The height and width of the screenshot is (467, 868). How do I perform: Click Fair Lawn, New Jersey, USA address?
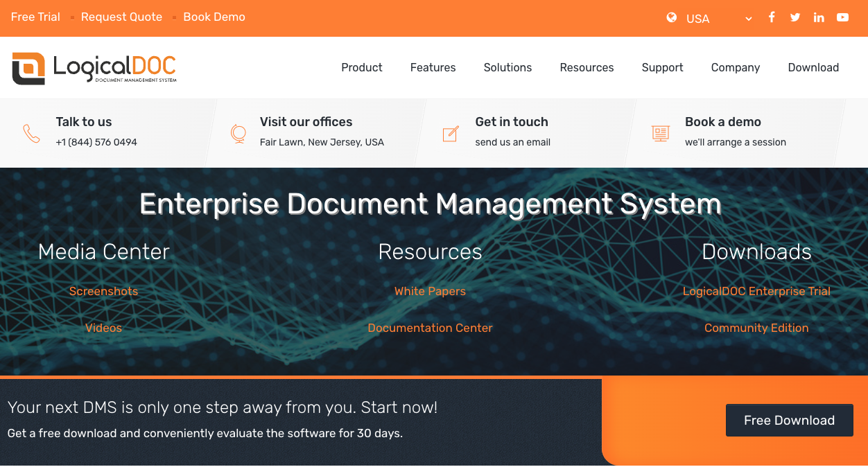click(x=322, y=142)
